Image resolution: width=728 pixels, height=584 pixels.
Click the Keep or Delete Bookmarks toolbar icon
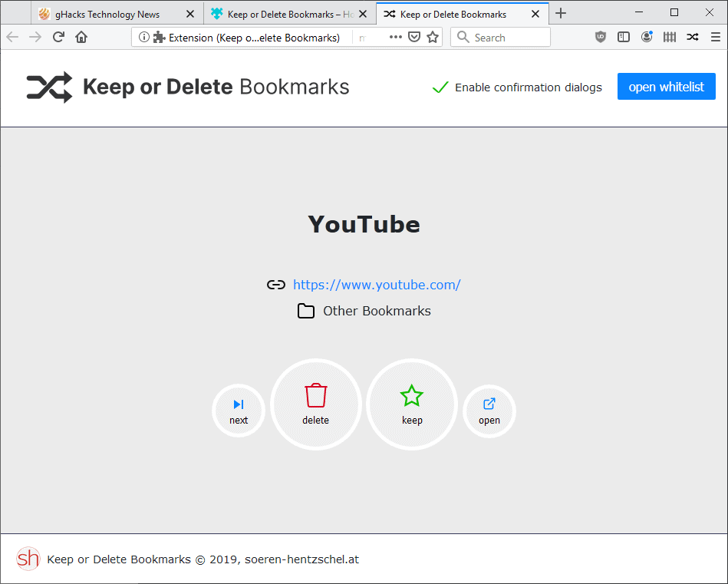[x=693, y=37]
